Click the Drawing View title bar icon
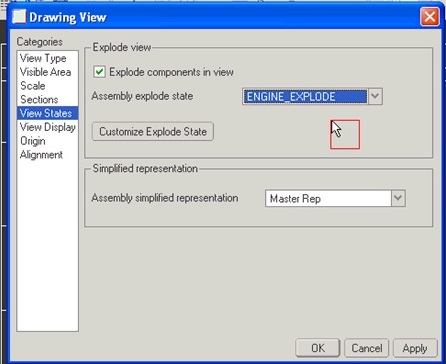The width and height of the screenshot is (446, 364). [x=19, y=17]
